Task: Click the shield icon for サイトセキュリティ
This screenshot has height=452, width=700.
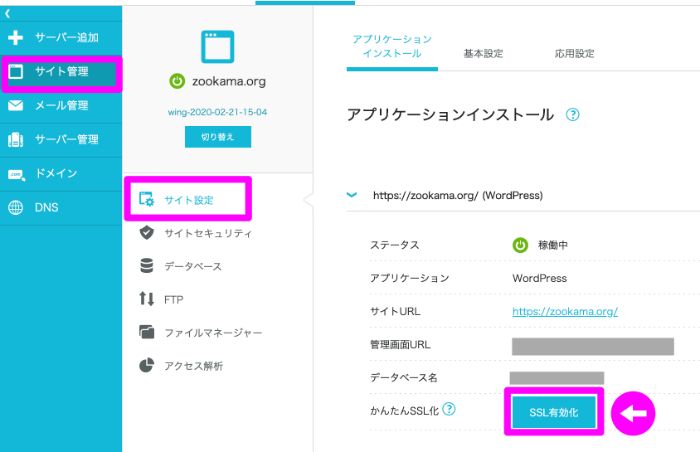Action: (146, 233)
